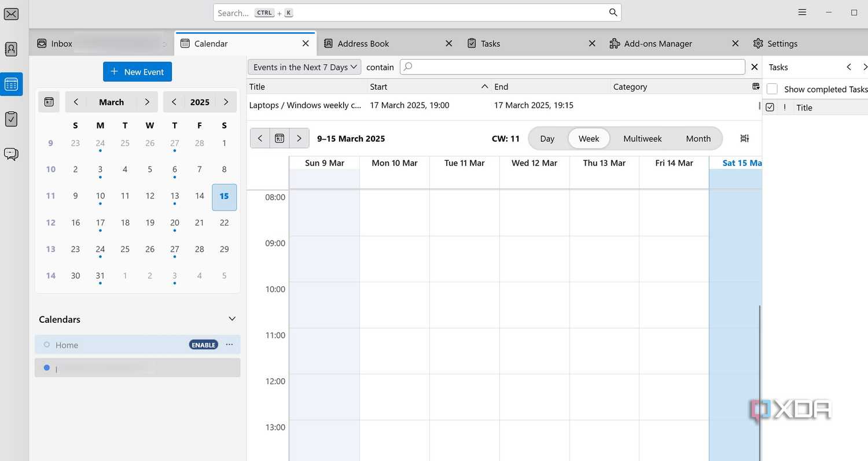Screen dimensions: 868x461
Task: Open the Settings tab
Action: [x=807, y=43]
